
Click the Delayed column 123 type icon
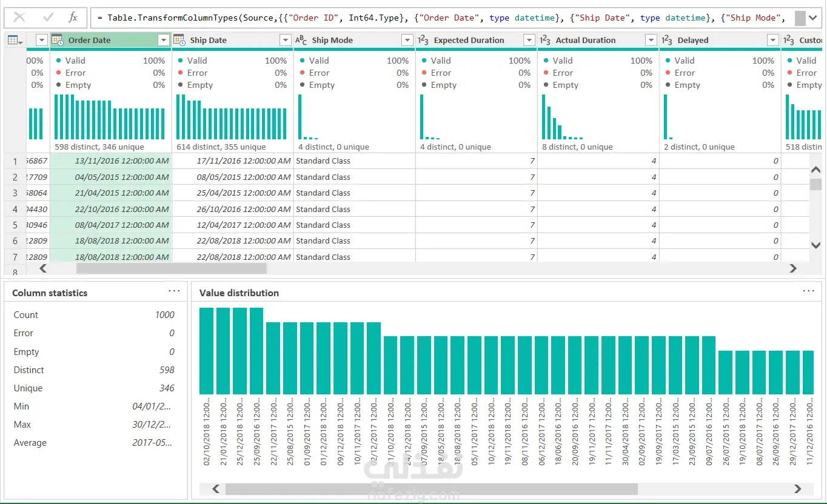point(667,40)
